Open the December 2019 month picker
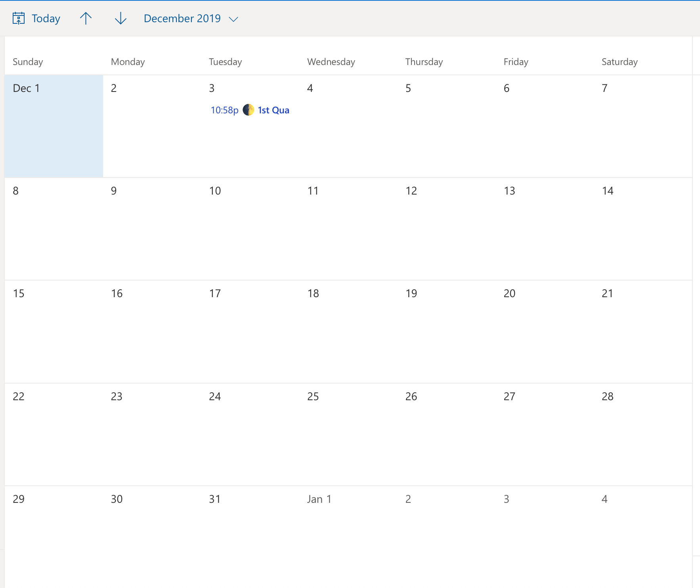This screenshot has width=700, height=588. pos(191,18)
